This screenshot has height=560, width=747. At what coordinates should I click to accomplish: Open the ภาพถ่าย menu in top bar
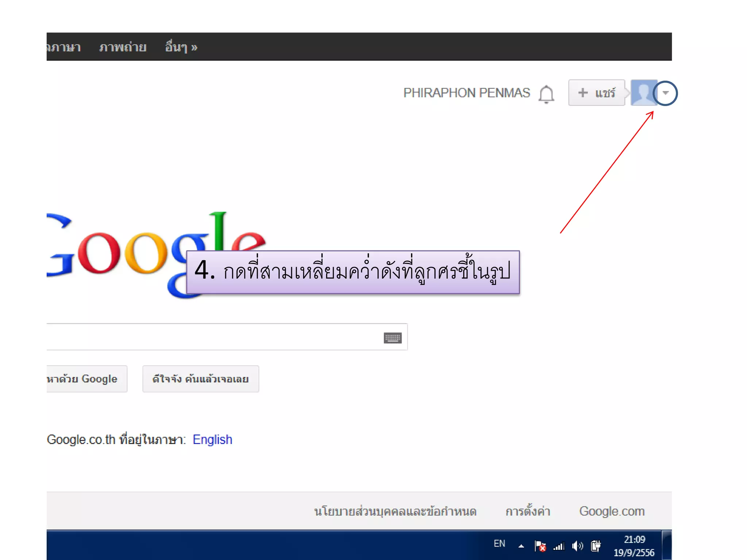pyautogui.click(x=123, y=47)
